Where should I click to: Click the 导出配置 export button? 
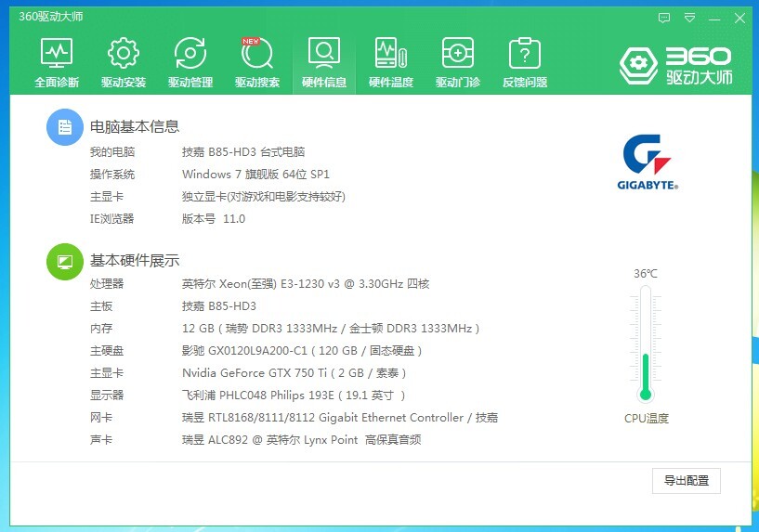tap(686, 481)
